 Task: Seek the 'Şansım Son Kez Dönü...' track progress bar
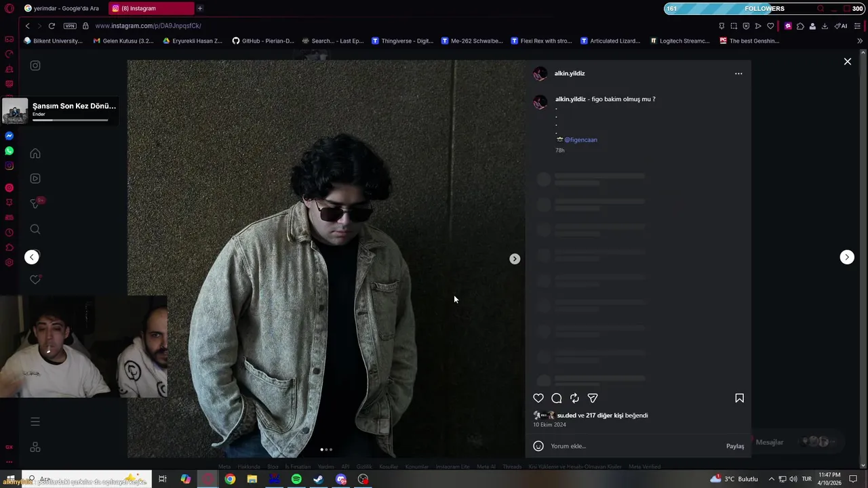70,121
